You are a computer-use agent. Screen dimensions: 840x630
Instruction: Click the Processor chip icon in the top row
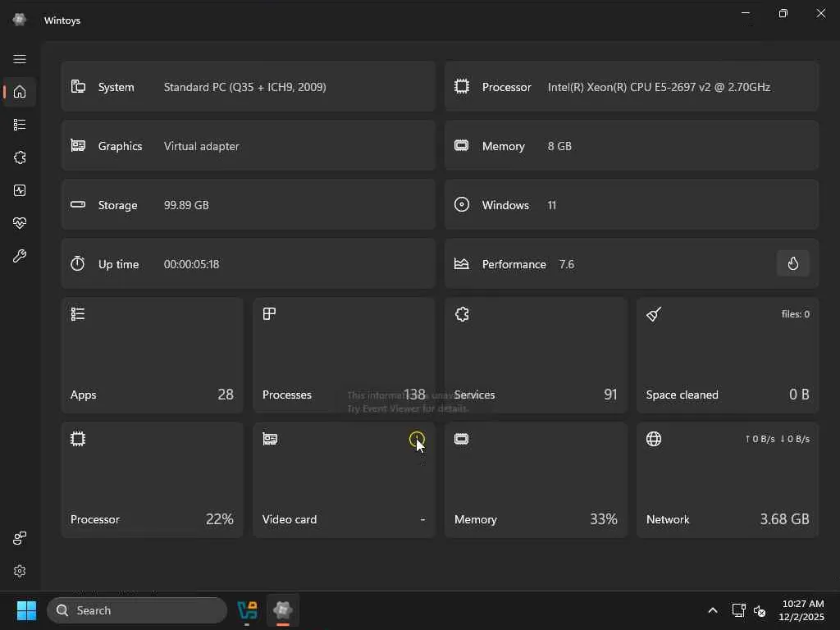[462, 86]
